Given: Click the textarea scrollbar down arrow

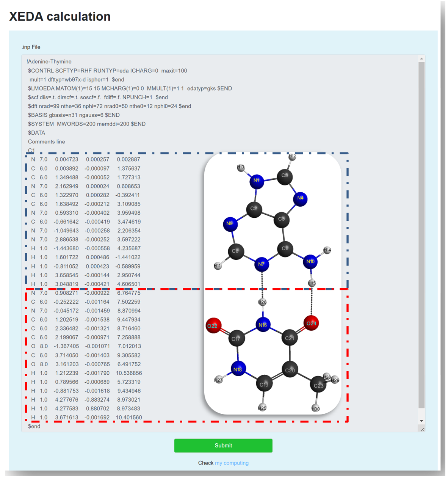Looking at the screenshot, I should coord(421,421).
